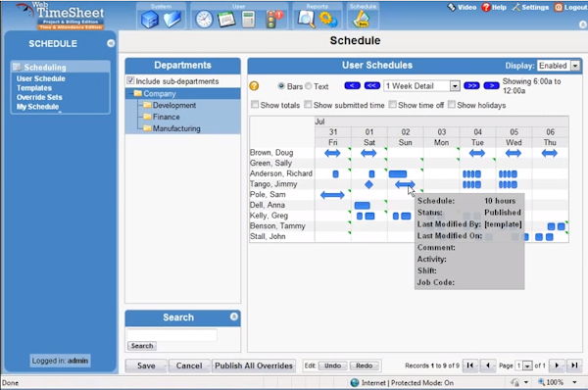Open the Reports magnifier icon
This screenshot has height=390, width=588.
click(307, 20)
